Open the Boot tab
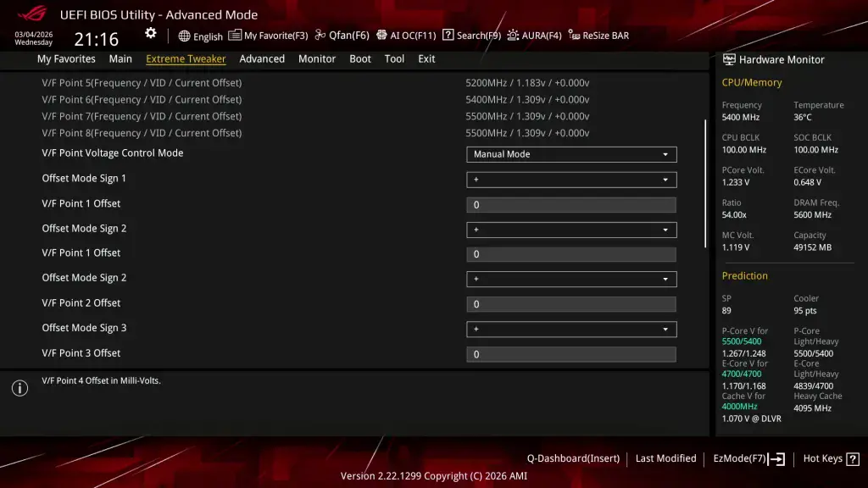 click(x=359, y=58)
